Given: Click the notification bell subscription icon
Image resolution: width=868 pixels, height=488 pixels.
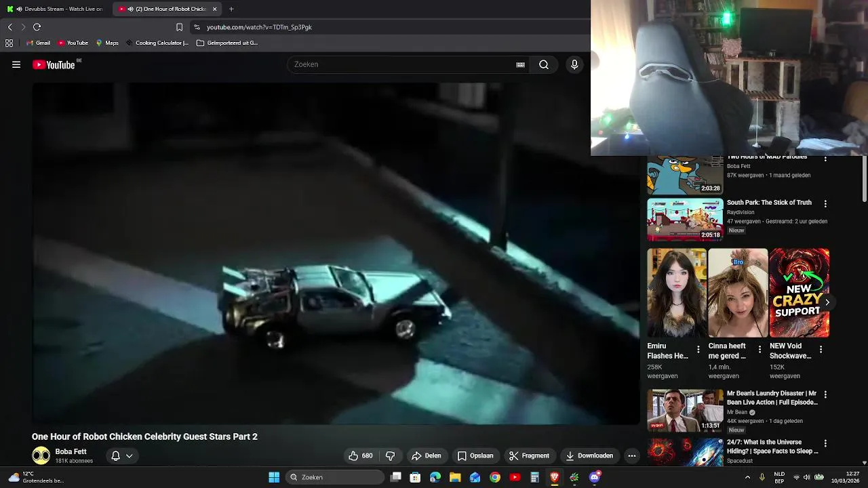Looking at the screenshot, I should point(115,455).
